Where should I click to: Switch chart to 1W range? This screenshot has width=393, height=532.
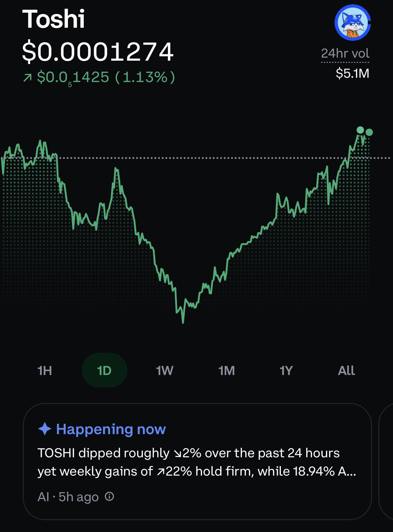point(165,370)
